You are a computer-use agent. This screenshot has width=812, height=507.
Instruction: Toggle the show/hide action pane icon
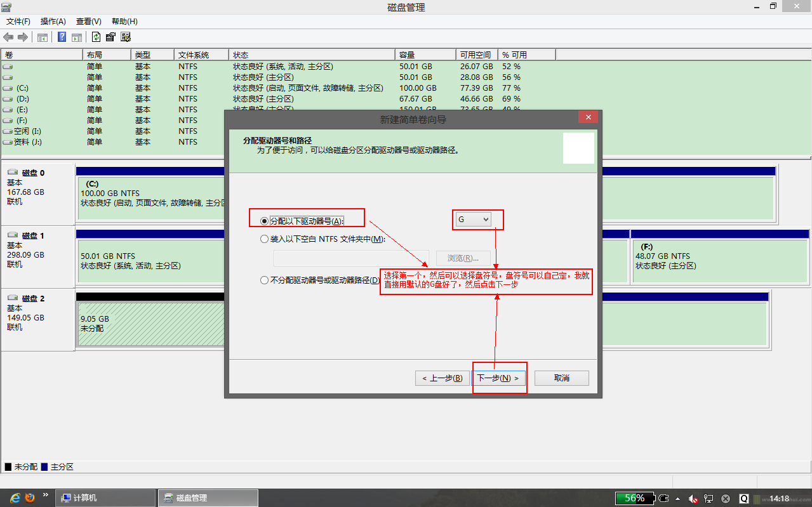[x=76, y=37]
